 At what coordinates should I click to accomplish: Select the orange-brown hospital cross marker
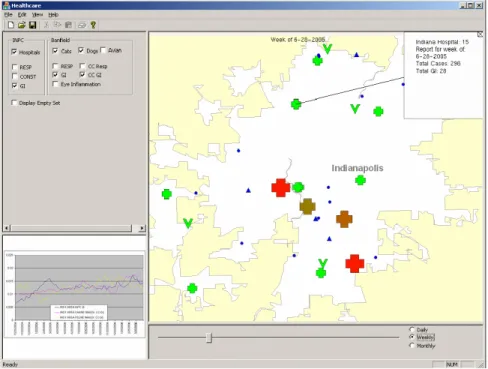click(x=344, y=219)
